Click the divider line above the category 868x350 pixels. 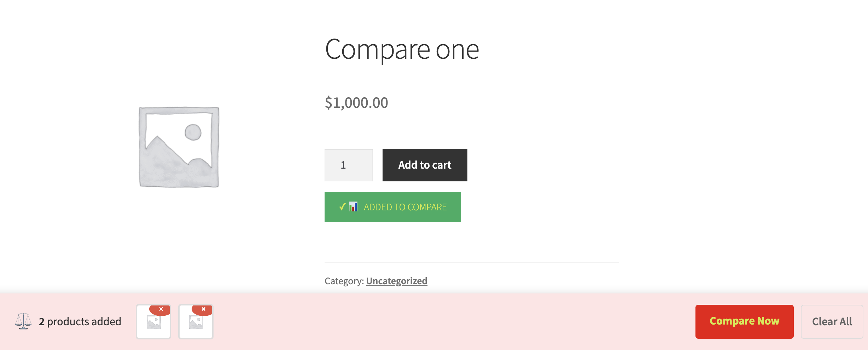pos(472,263)
